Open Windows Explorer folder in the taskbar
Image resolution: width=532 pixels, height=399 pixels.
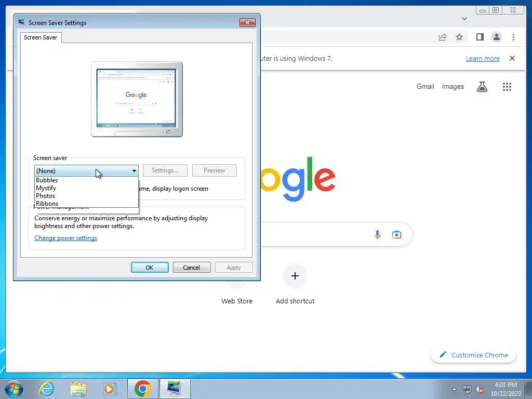coord(78,389)
